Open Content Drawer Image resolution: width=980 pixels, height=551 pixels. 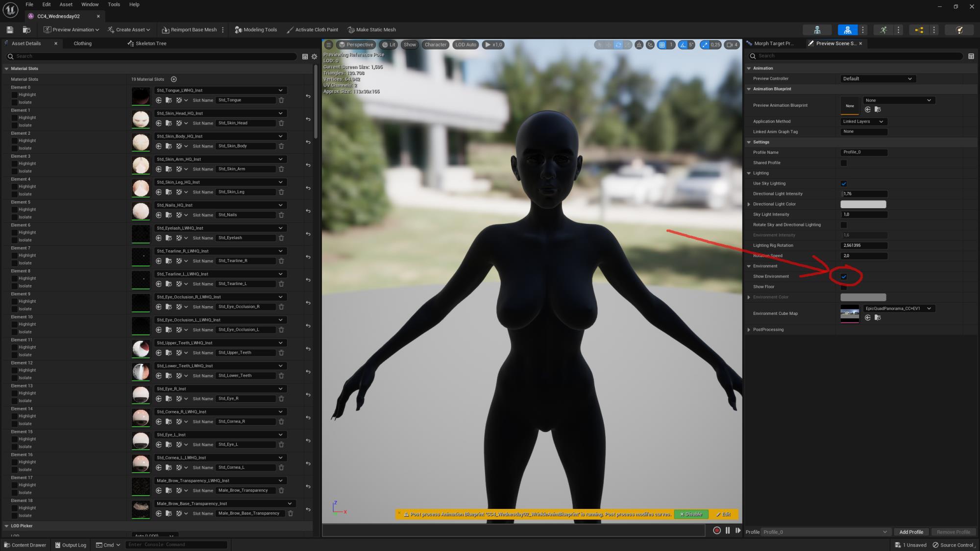click(25, 545)
